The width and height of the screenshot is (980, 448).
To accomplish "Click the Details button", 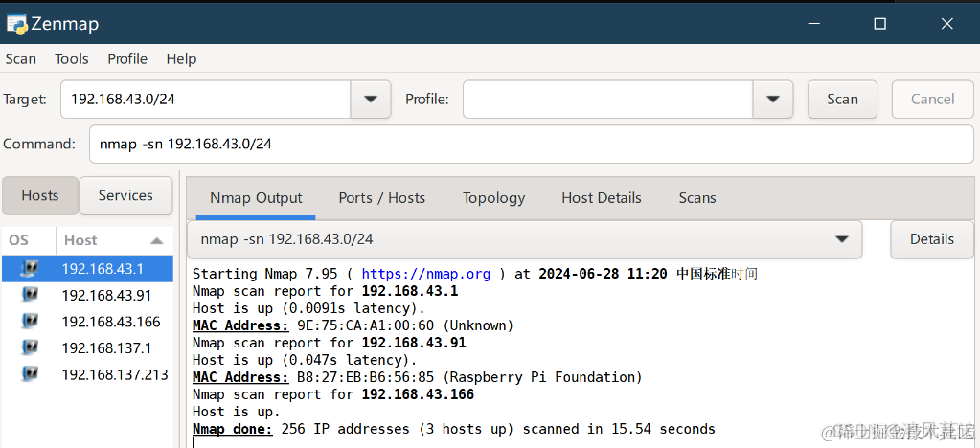I will point(932,239).
